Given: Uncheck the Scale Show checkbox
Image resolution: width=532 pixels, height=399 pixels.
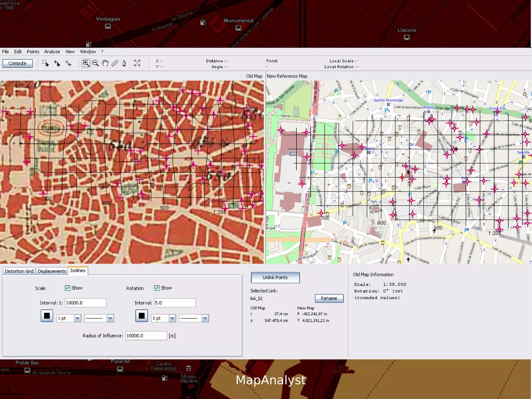Looking at the screenshot, I should (68, 288).
